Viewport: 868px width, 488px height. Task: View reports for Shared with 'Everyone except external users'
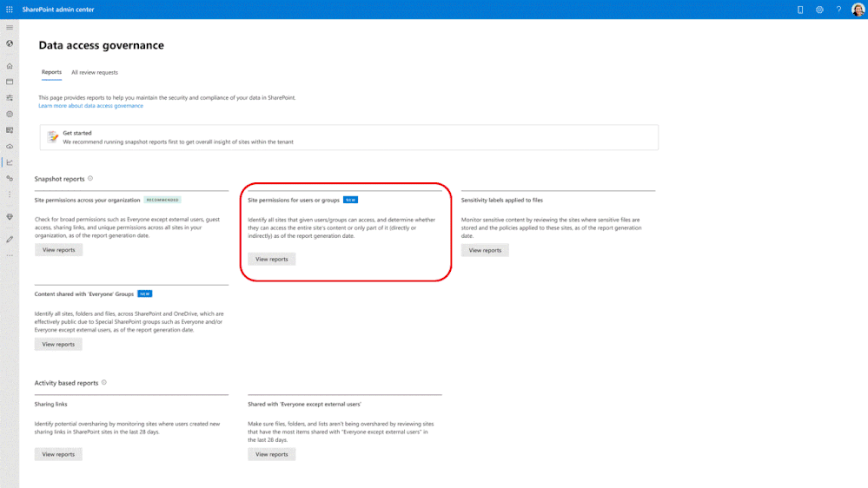pyautogui.click(x=272, y=454)
